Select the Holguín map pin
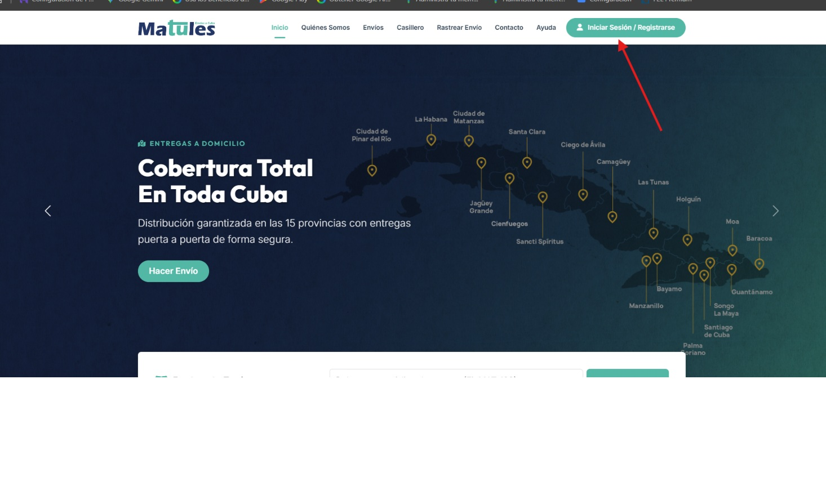The height and width of the screenshot is (504, 826). coord(687,240)
